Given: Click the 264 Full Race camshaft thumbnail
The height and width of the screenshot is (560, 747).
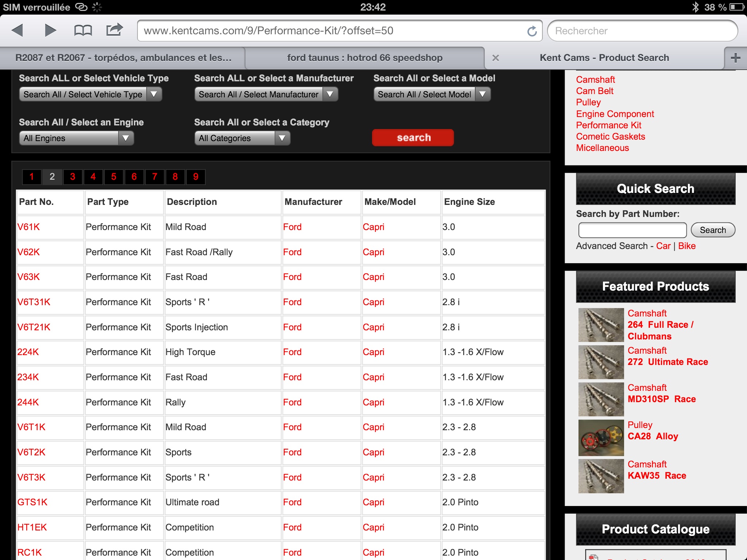Looking at the screenshot, I should (601, 325).
